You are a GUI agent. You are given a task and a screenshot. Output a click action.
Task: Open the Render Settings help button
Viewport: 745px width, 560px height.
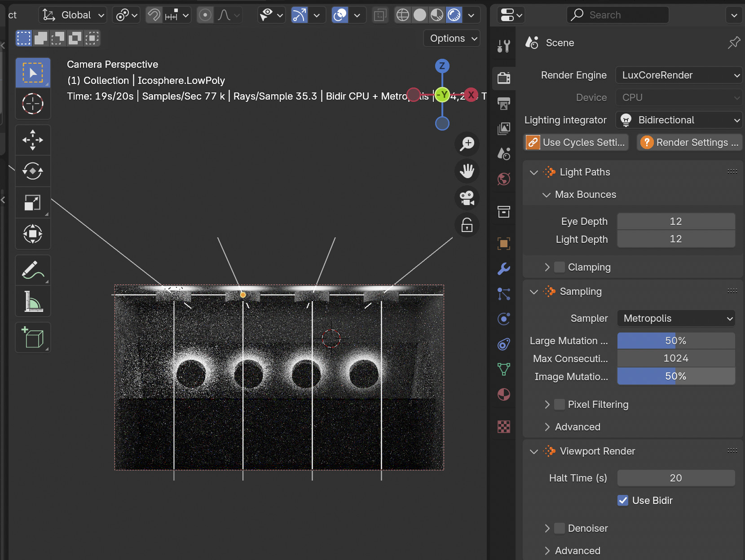tap(689, 142)
